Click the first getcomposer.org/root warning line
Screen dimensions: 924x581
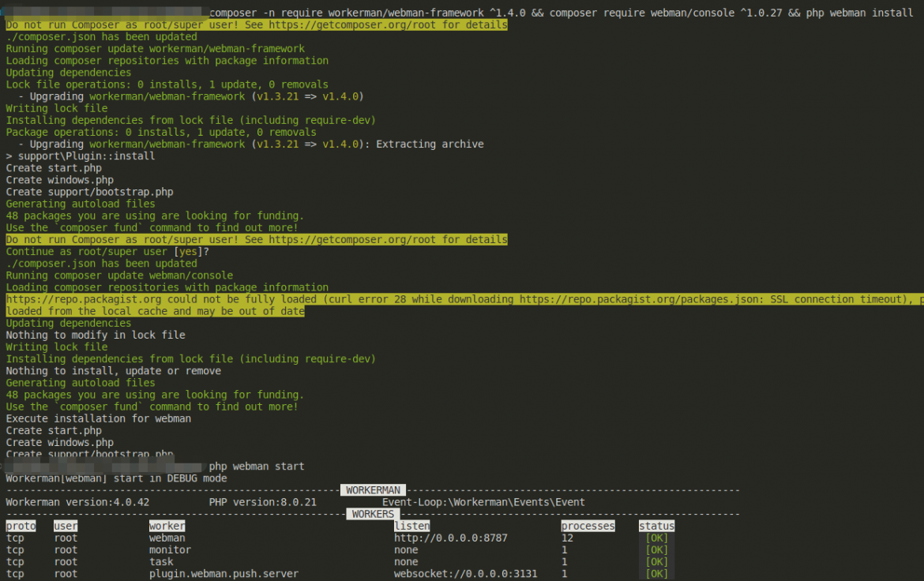(257, 24)
